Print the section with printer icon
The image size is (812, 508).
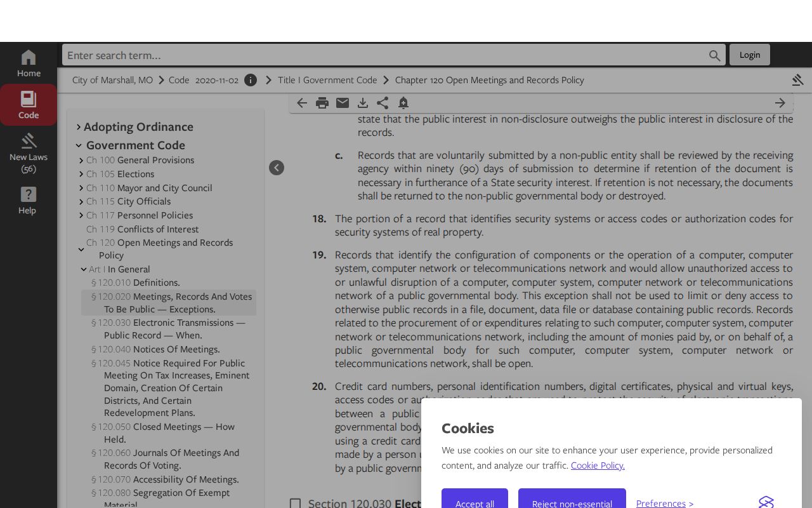point(322,103)
